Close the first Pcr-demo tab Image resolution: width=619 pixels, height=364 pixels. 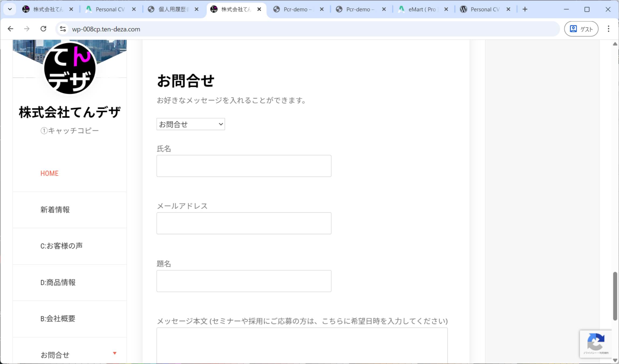[322, 9]
